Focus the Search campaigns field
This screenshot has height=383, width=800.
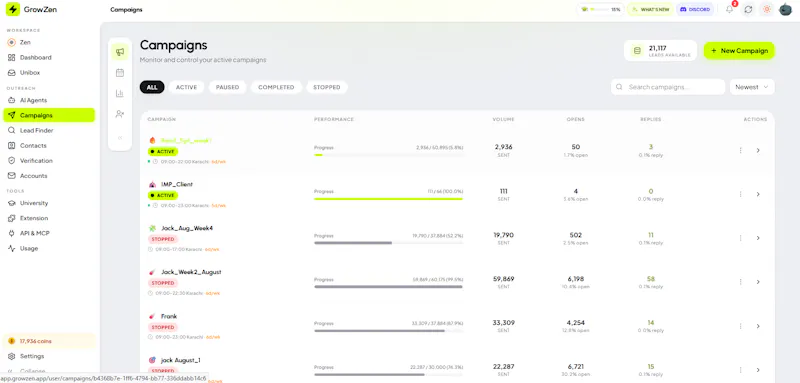pos(668,87)
